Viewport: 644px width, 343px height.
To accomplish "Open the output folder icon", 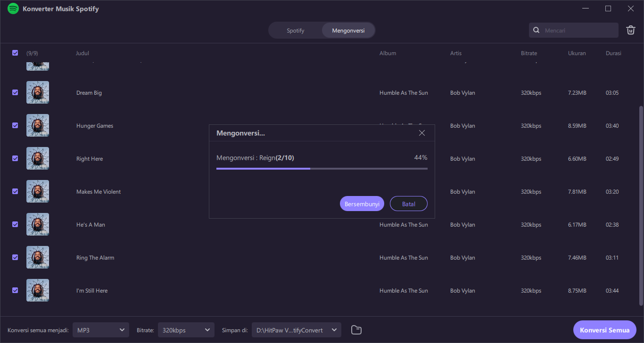I will pos(356,330).
